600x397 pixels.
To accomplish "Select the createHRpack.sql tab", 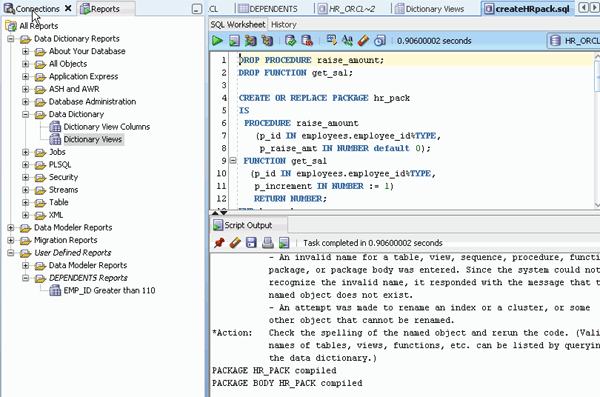I will 528,8.
